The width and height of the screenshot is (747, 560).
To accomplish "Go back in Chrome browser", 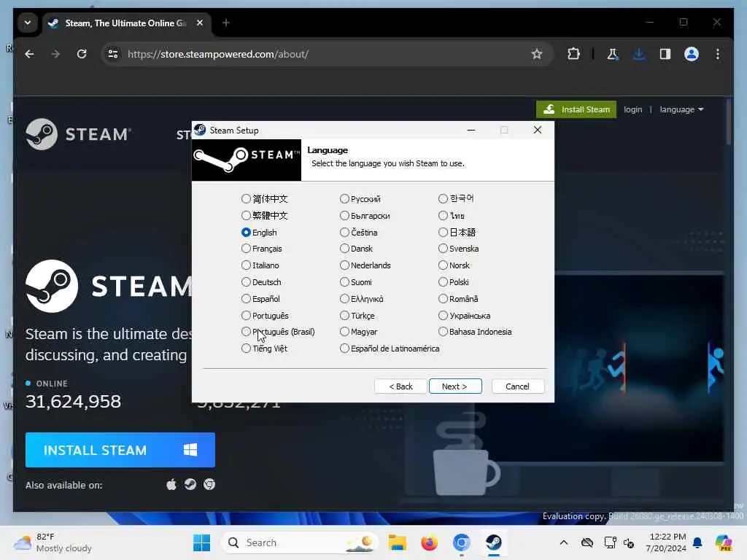I will 29,54.
